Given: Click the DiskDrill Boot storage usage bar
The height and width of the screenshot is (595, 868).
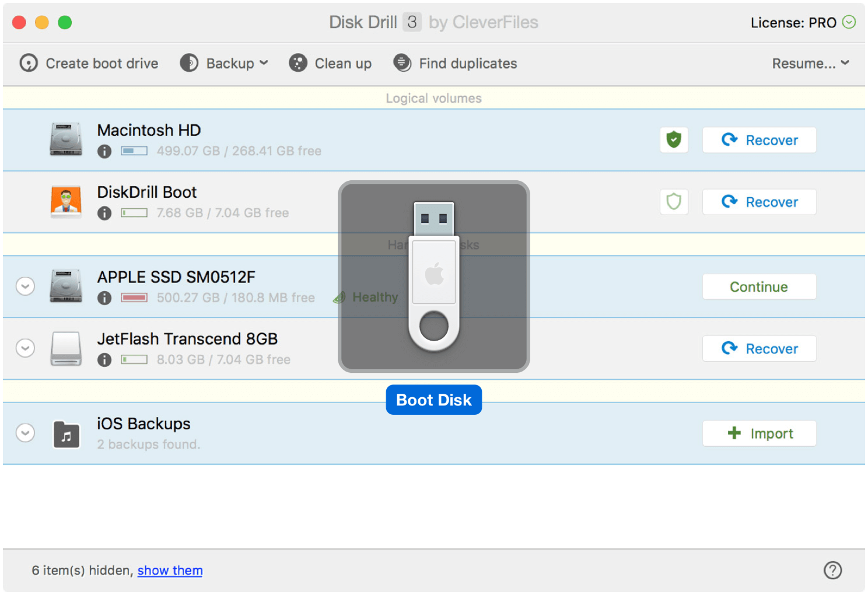Looking at the screenshot, I should [x=134, y=213].
